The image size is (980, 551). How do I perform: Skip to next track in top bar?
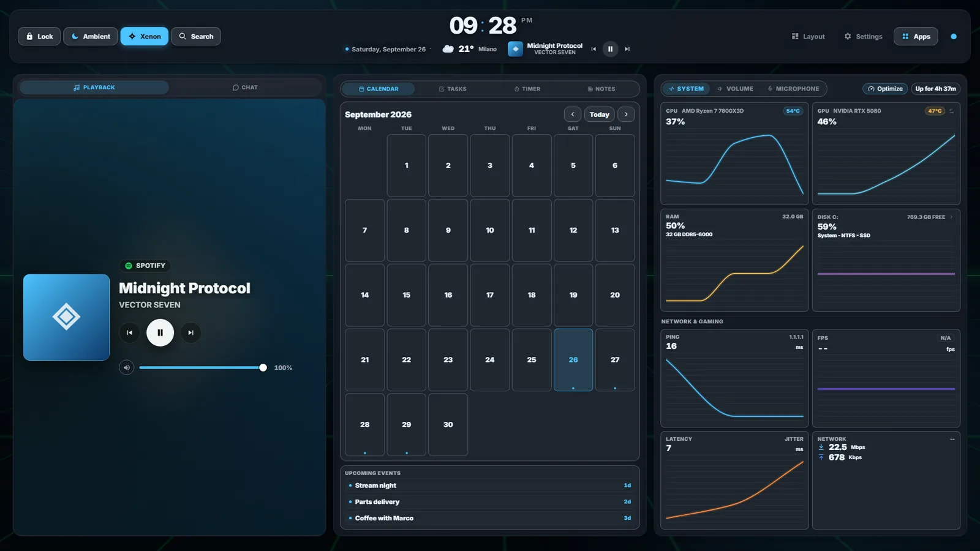pyautogui.click(x=627, y=49)
